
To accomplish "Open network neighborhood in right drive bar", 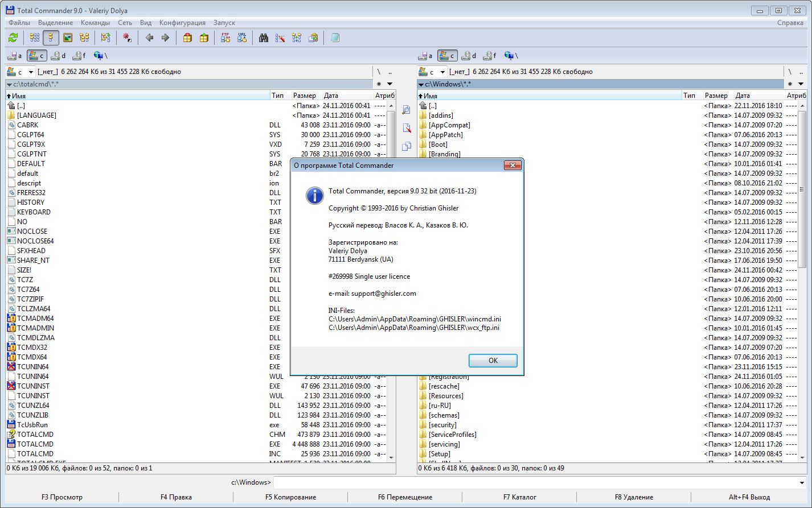I will point(511,56).
